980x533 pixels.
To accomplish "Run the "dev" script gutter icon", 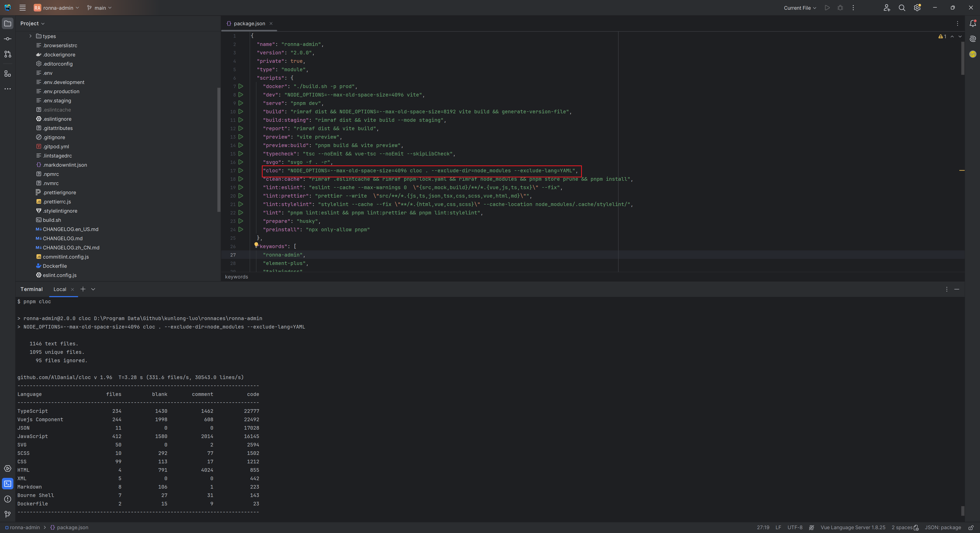I will [241, 95].
